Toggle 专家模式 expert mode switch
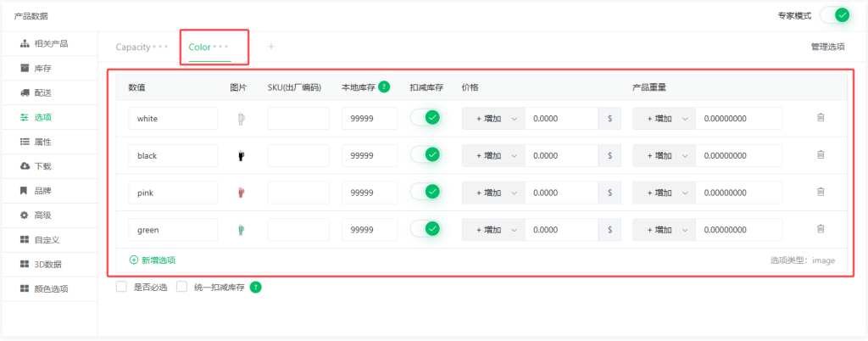 (835, 15)
